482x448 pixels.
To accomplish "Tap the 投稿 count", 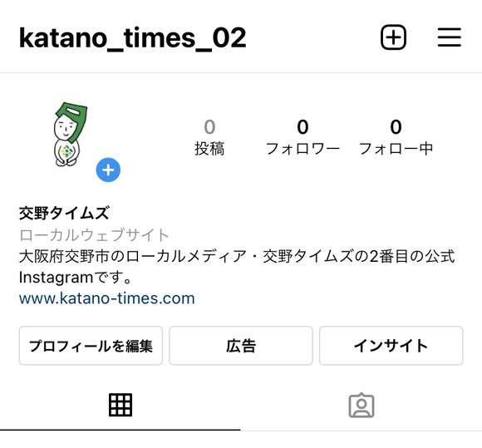I will pyautogui.click(x=209, y=137).
